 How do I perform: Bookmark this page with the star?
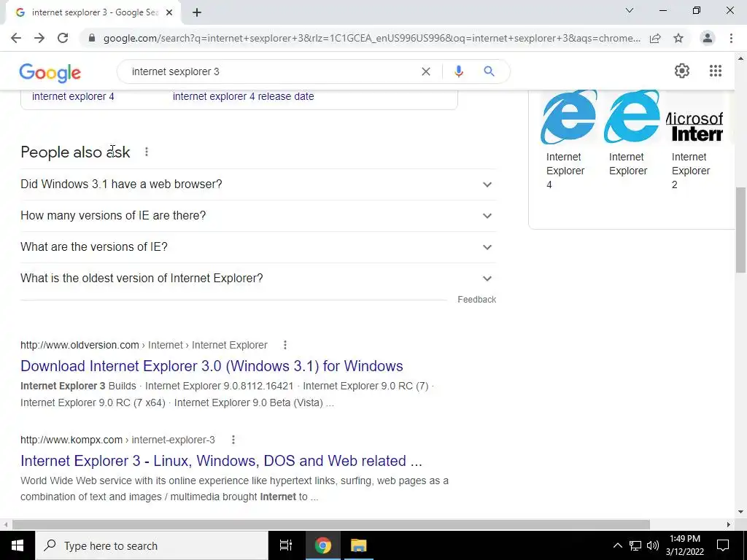(x=678, y=38)
